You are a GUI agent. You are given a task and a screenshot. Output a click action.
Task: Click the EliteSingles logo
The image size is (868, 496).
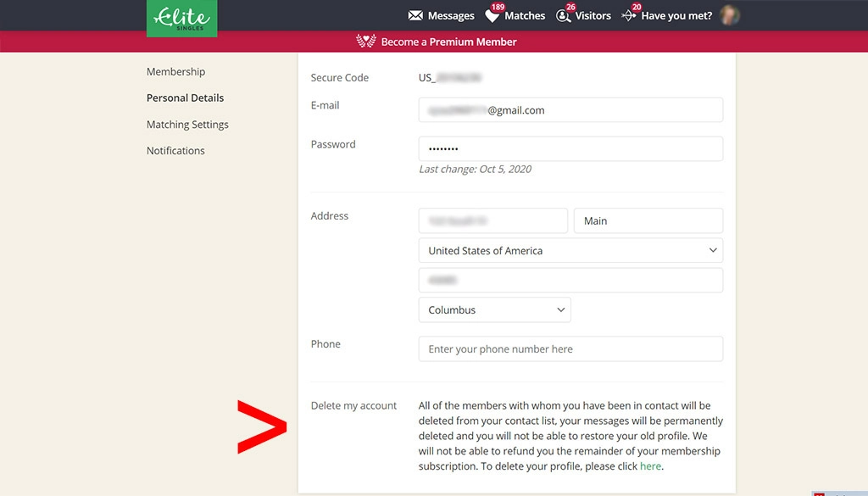181,18
